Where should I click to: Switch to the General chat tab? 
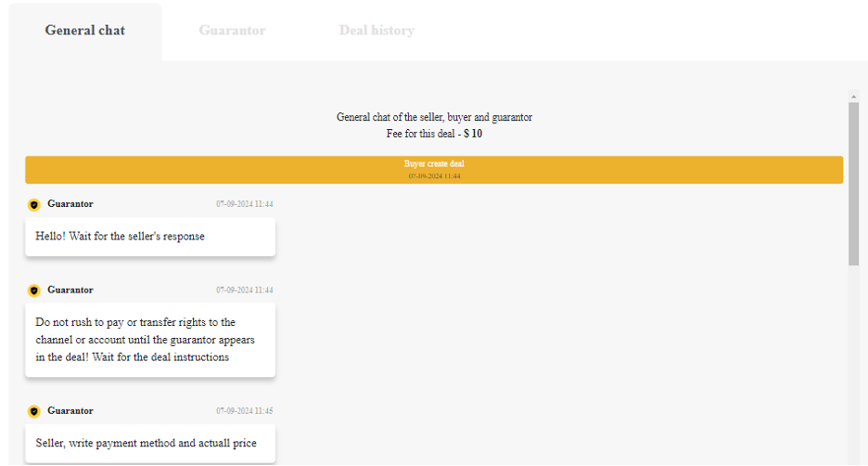click(85, 31)
